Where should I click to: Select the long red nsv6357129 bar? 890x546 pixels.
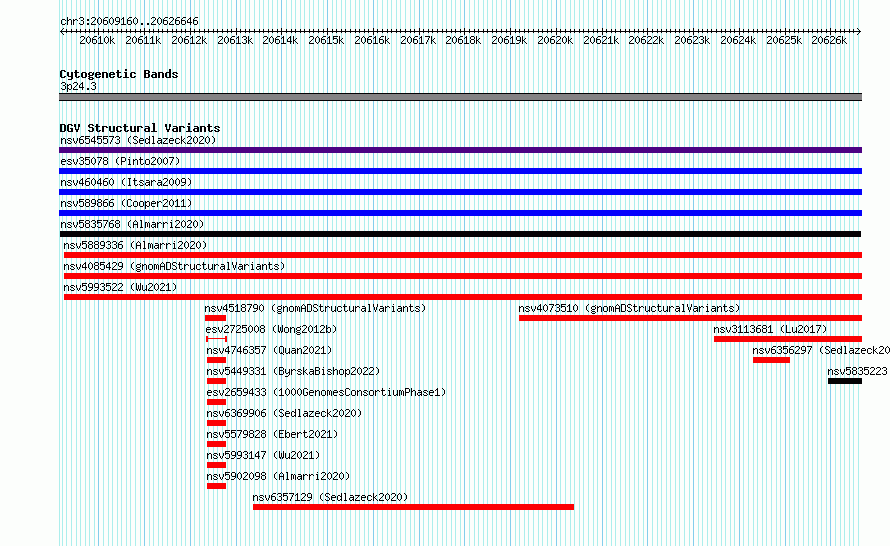coord(413,507)
